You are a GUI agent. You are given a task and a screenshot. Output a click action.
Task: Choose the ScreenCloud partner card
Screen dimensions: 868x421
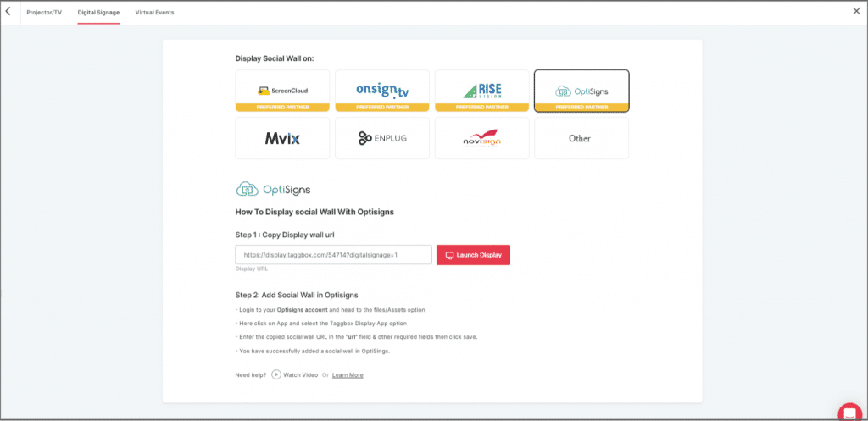click(x=282, y=91)
